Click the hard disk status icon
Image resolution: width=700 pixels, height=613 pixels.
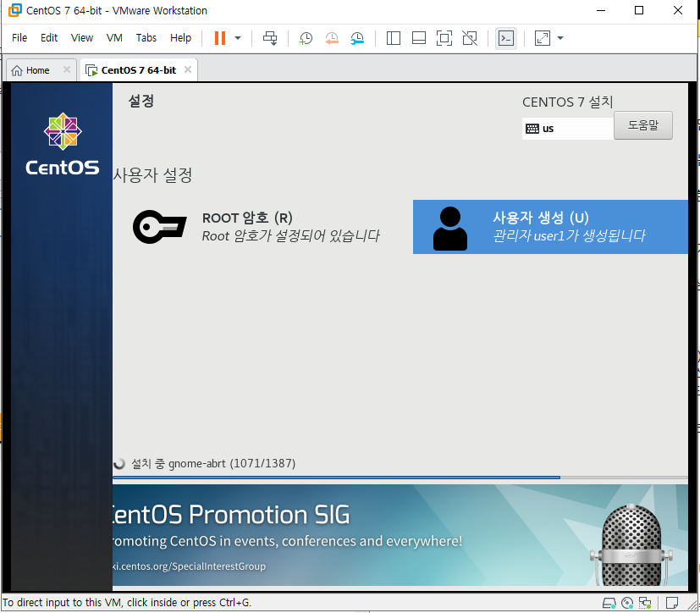click(609, 603)
